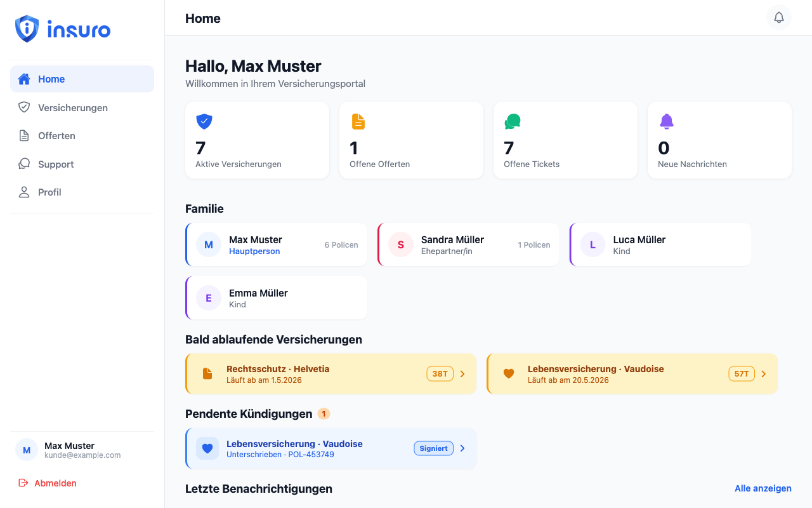Click the Alle anzeigen link
The image size is (812, 508).
coord(763,488)
